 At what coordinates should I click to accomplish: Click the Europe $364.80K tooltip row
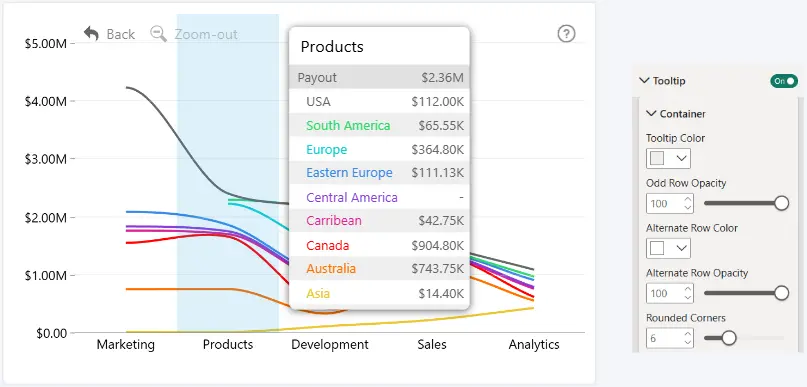[x=379, y=150]
